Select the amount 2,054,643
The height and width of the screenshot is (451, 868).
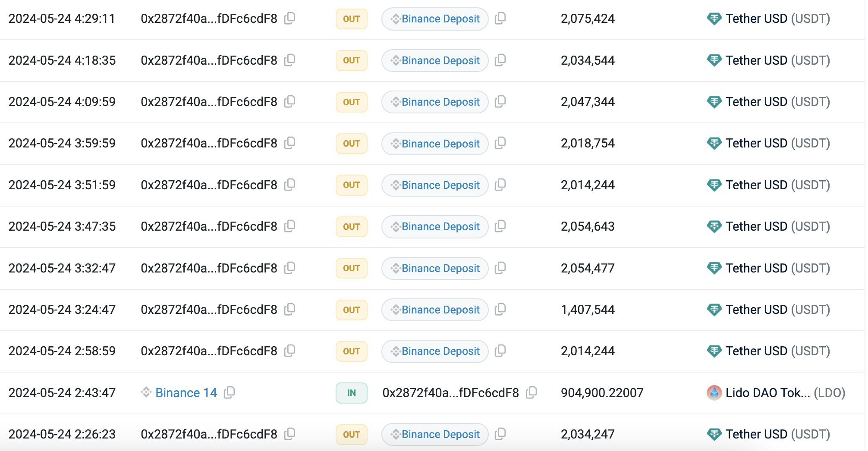[x=588, y=226]
